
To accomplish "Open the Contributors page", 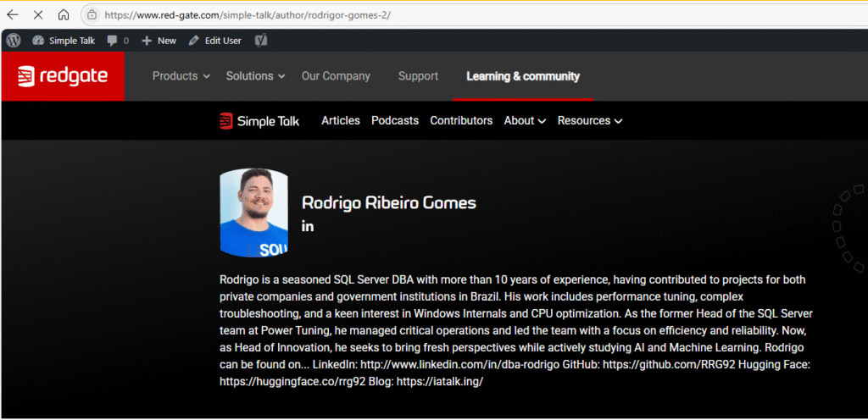I will pos(461,120).
